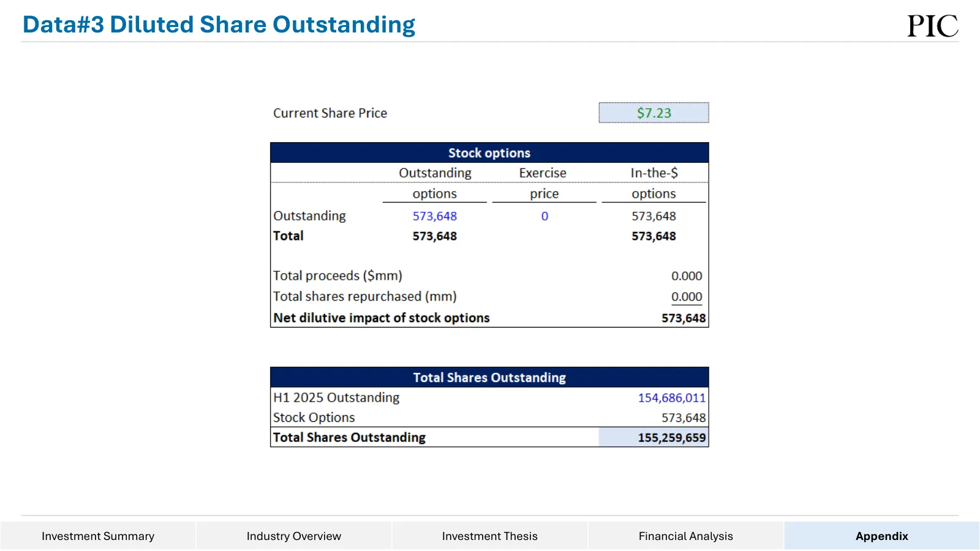Click Net dilutive impact of stock options
The height and width of the screenshot is (551, 980).
(382, 318)
